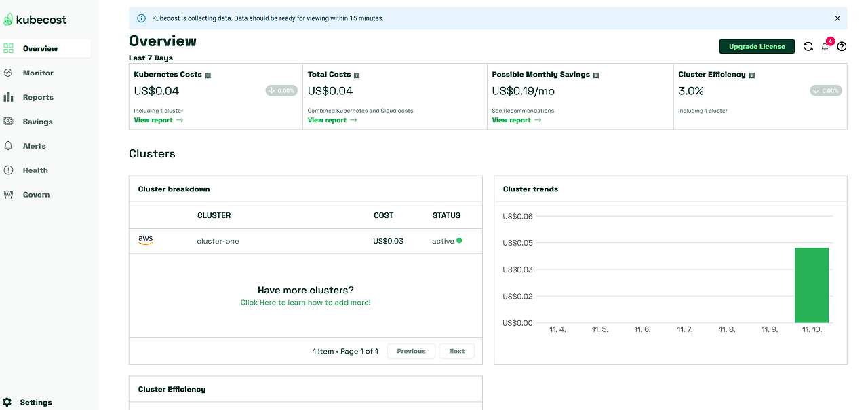
Task: Click the green active status dot
Action: 459,240
